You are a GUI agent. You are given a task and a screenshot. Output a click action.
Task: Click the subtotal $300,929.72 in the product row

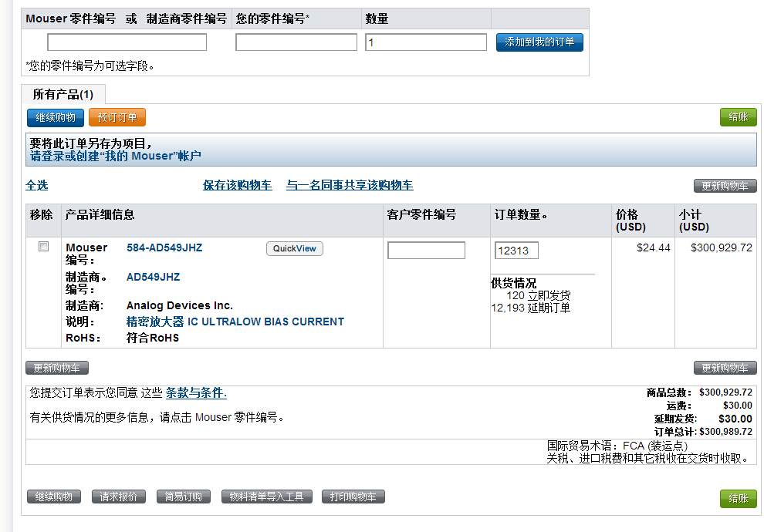tap(721, 247)
